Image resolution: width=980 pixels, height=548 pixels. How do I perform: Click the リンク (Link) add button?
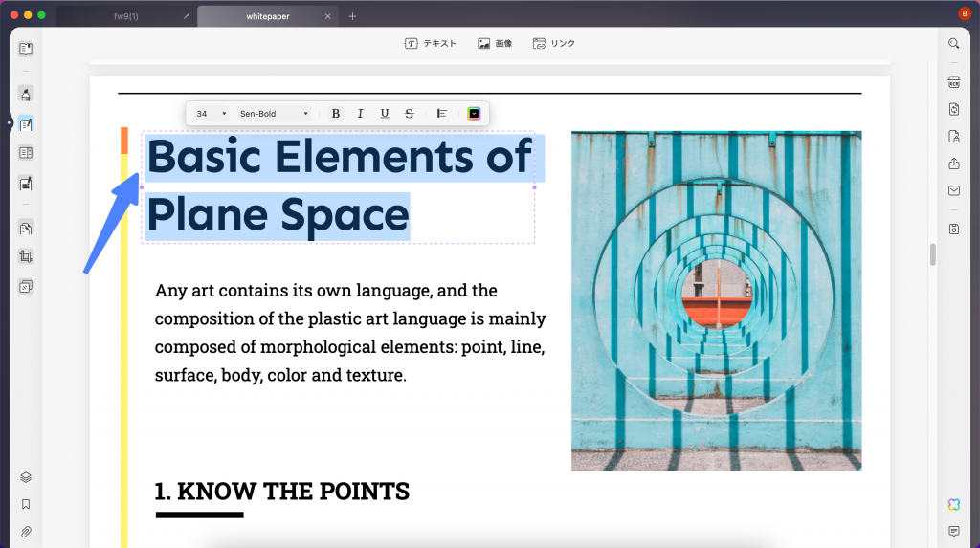pyautogui.click(x=554, y=44)
